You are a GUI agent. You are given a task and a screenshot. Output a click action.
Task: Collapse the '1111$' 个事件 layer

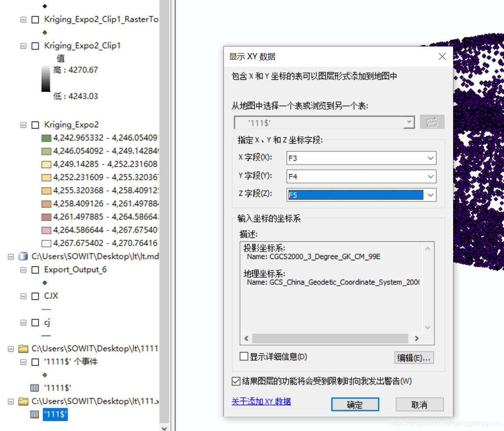coord(23,362)
